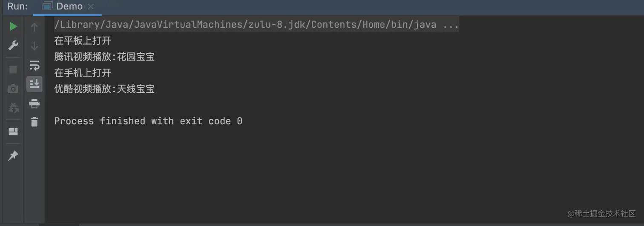Click the 稀土掘金技术社区 watermark text
Image resolution: width=644 pixels, height=226 pixels.
point(605,213)
